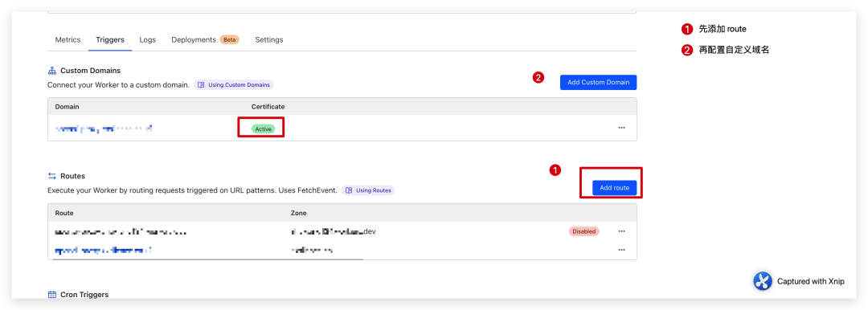Open the Using Routes docs link

tap(368, 190)
